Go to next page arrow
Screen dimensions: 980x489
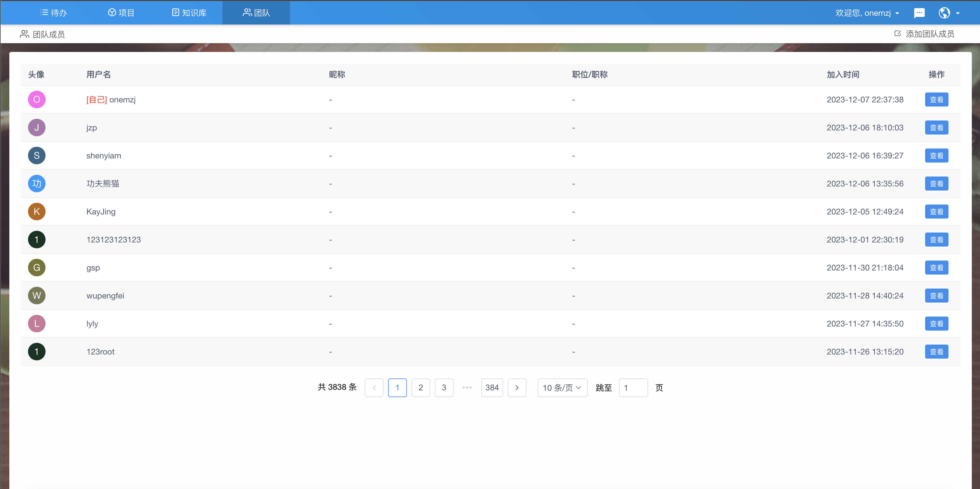517,388
